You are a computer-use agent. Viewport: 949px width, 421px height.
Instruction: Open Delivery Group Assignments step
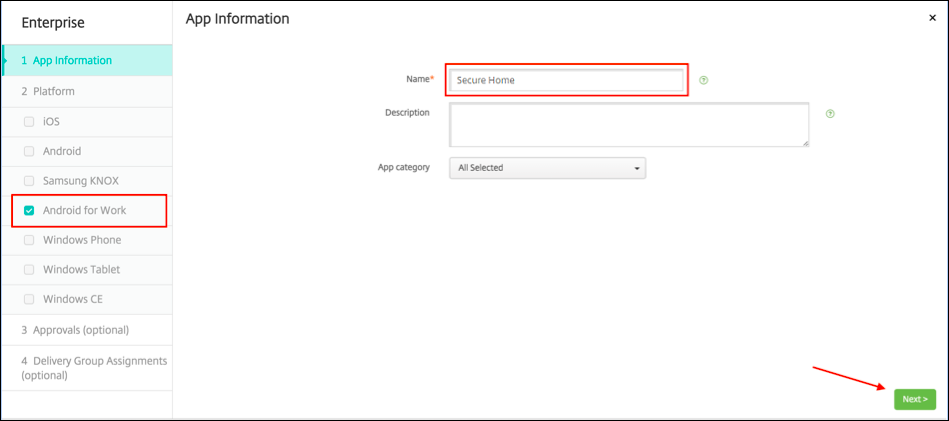(x=93, y=367)
